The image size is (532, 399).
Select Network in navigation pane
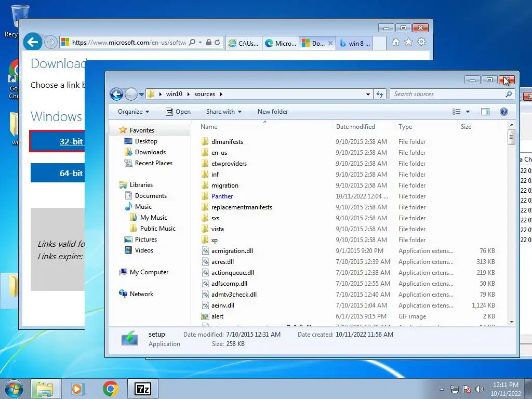[141, 294]
